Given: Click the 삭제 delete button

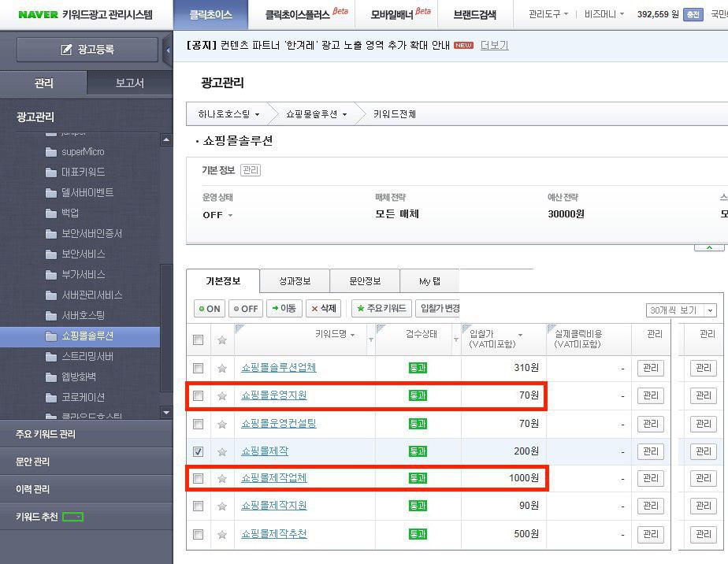Looking at the screenshot, I should click(x=324, y=309).
